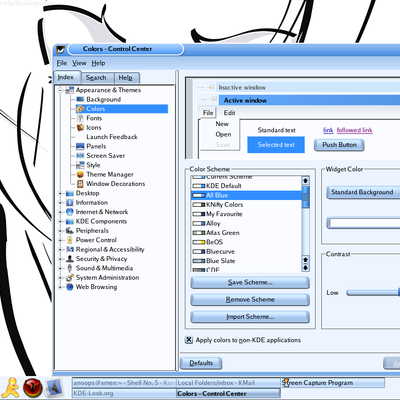400x400 pixels.
Task: Select the Bluecurve color scheme
Action: click(247, 252)
